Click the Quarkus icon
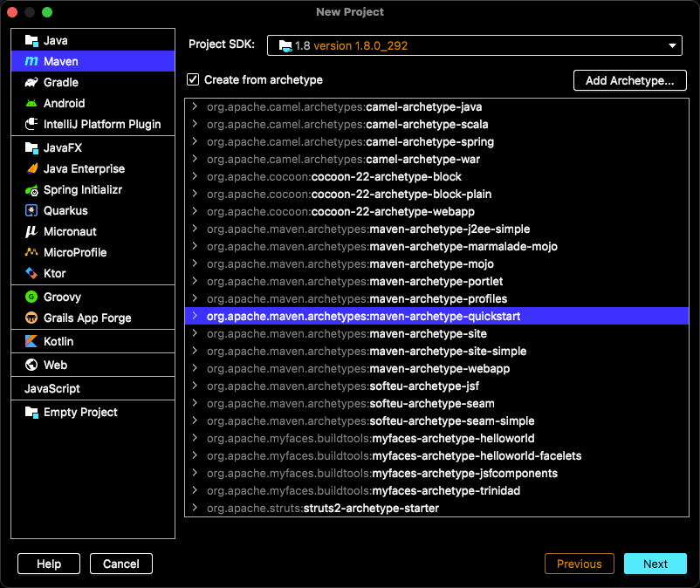Screen dimensions: 700x588 (x=31, y=210)
